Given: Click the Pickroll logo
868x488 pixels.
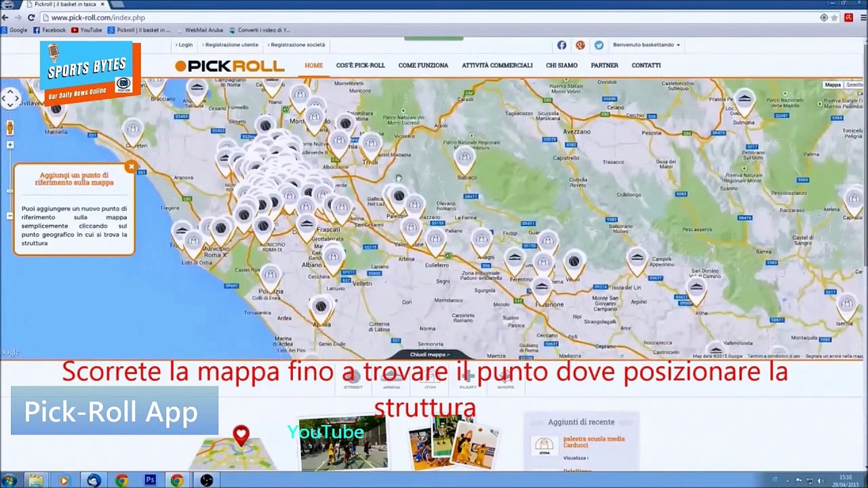Looking at the screenshot, I should (229, 66).
